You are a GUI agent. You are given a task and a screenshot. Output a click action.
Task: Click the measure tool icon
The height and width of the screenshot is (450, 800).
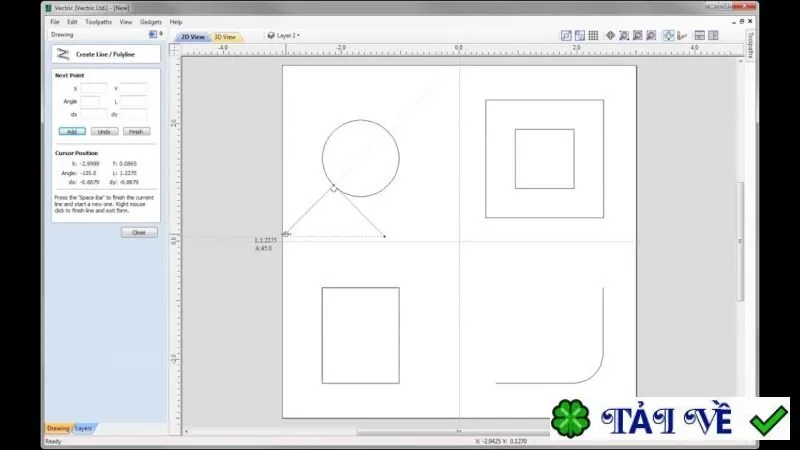click(682, 35)
